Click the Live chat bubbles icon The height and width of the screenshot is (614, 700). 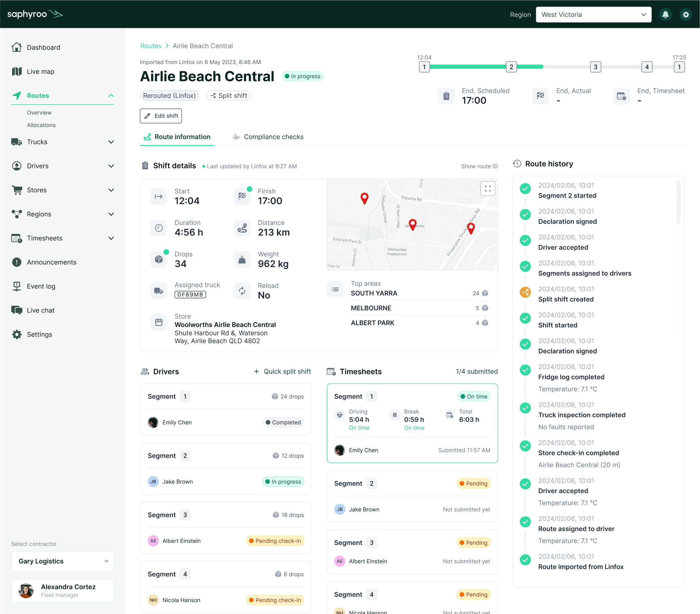pos(16,310)
